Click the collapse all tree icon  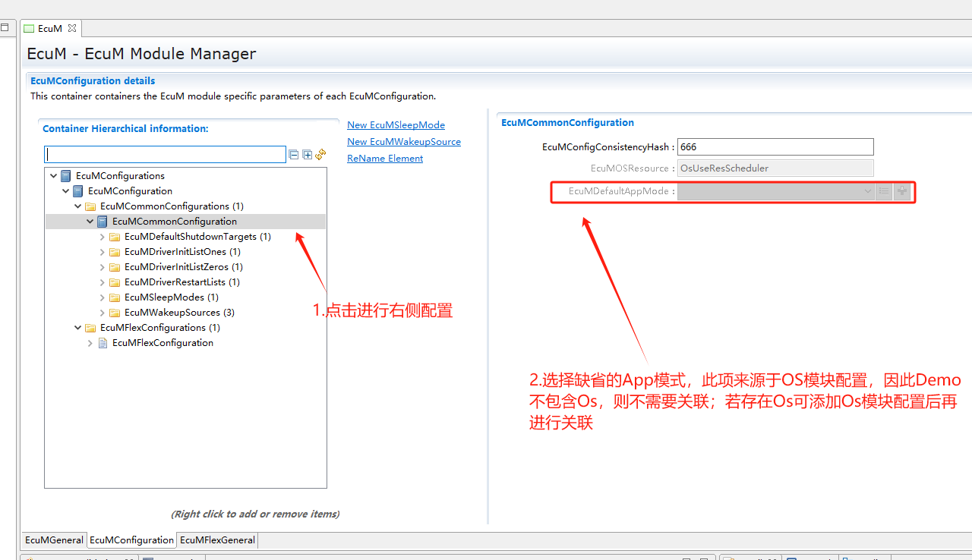293,155
